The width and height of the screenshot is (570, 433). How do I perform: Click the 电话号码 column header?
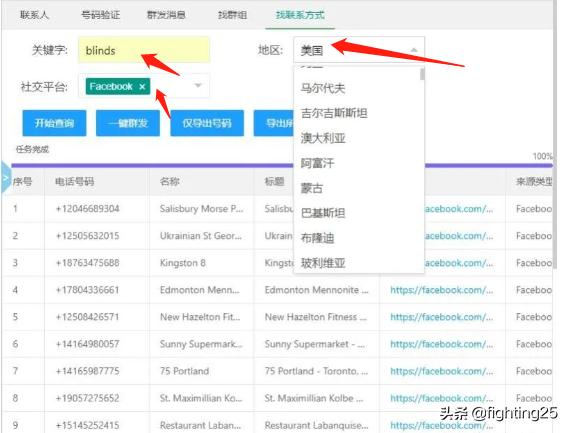pyautogui.click(x=75, y=181)
